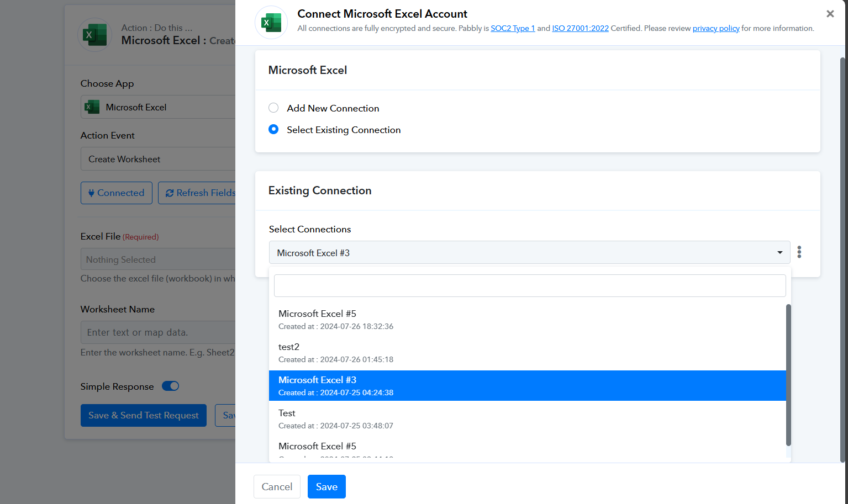
Task: Open the SOC2 Type 1 link
Action: pos(513,28)
